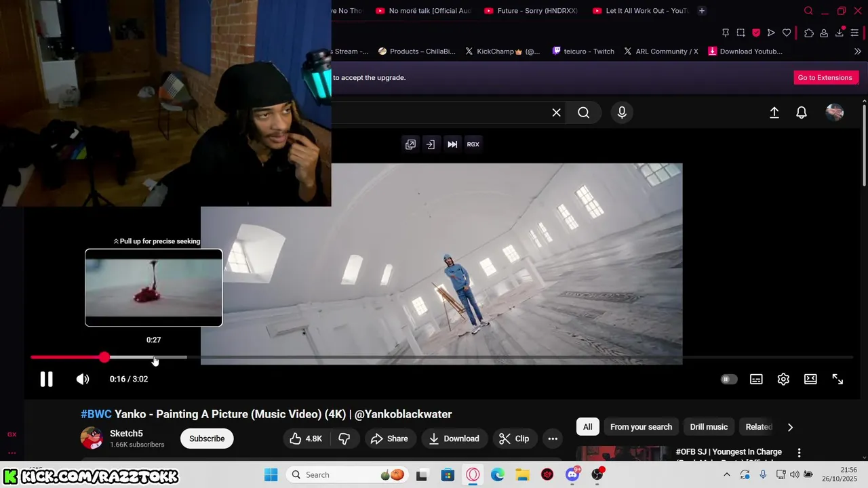Viewport: 868px width, 488px height.
Task: Open the Sketch5 channel name link
Action: (x=126, y=433)
